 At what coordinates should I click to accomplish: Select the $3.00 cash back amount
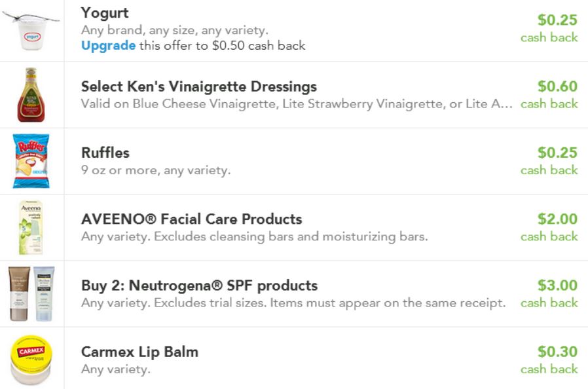pos(557,286)
